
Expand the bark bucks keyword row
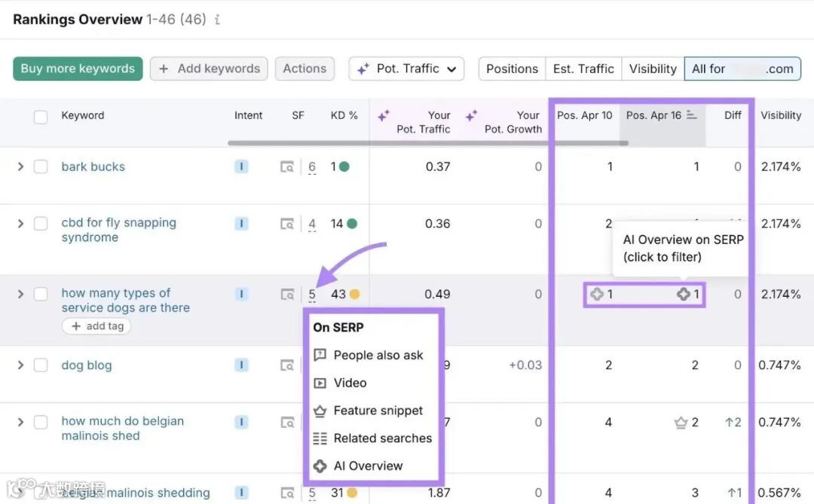click(x=20, y=167)
